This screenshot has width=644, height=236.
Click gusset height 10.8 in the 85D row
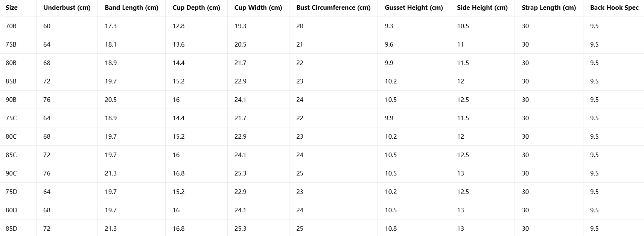click(391, 228)
